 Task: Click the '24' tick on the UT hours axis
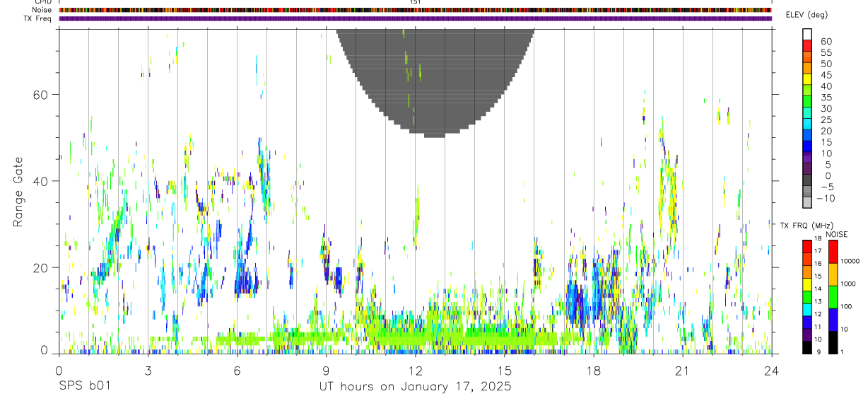click(x=772, y=371)
